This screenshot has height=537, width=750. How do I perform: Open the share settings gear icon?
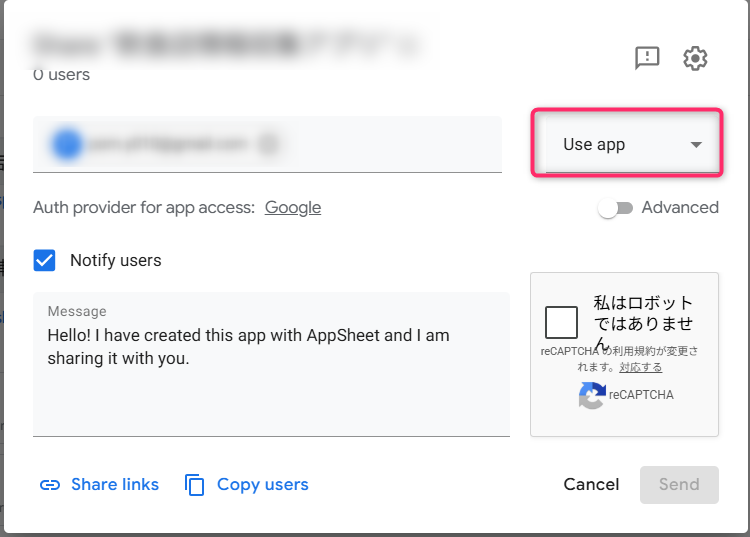click(695, 58)
